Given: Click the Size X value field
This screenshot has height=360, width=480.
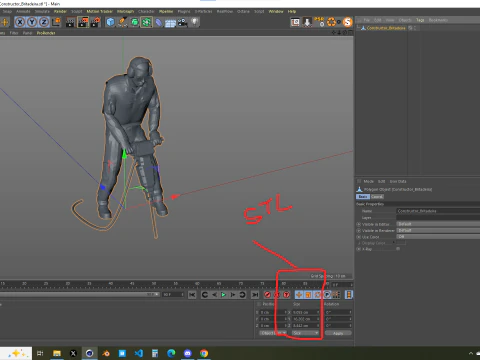Looking at the screenshot, I should pyautogui.click(x=306, y=312).
